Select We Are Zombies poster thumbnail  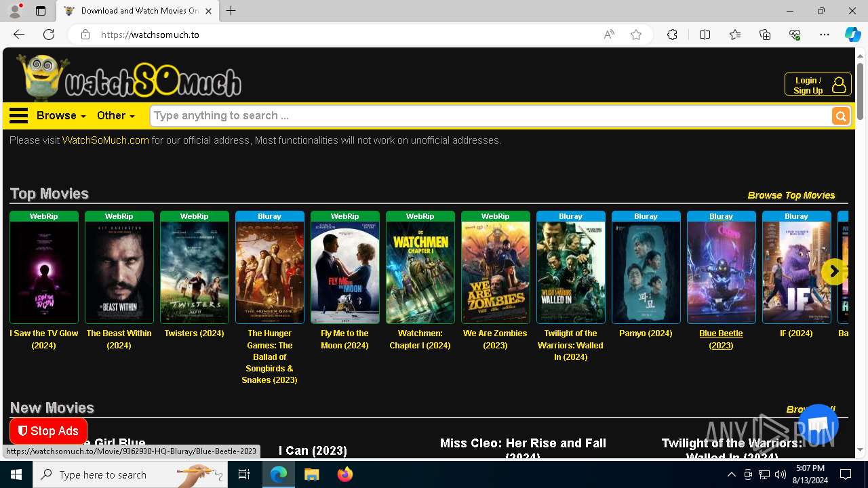click(x=495, y=272)
